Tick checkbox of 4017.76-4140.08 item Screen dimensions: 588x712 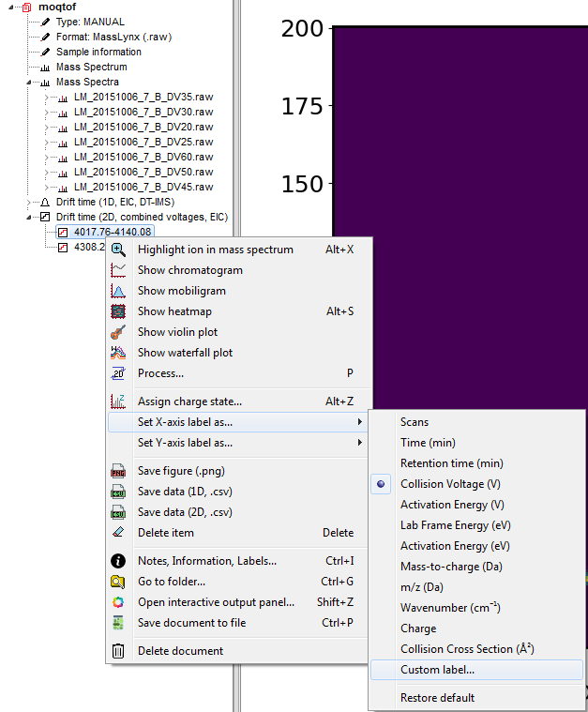click(x=63, y=233)
